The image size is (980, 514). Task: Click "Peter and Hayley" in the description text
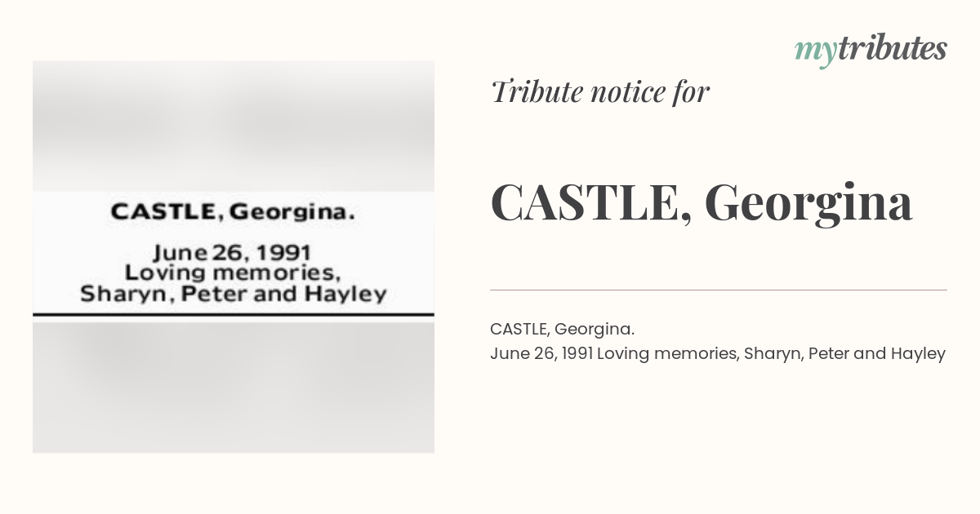click(877, 354)
